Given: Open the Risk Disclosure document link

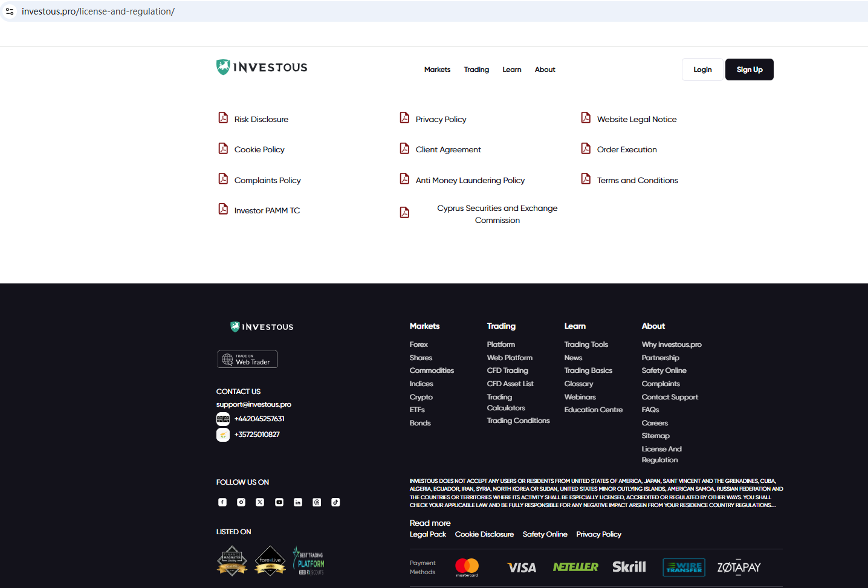Looking at the screenshot, I should tap(261, 120).
